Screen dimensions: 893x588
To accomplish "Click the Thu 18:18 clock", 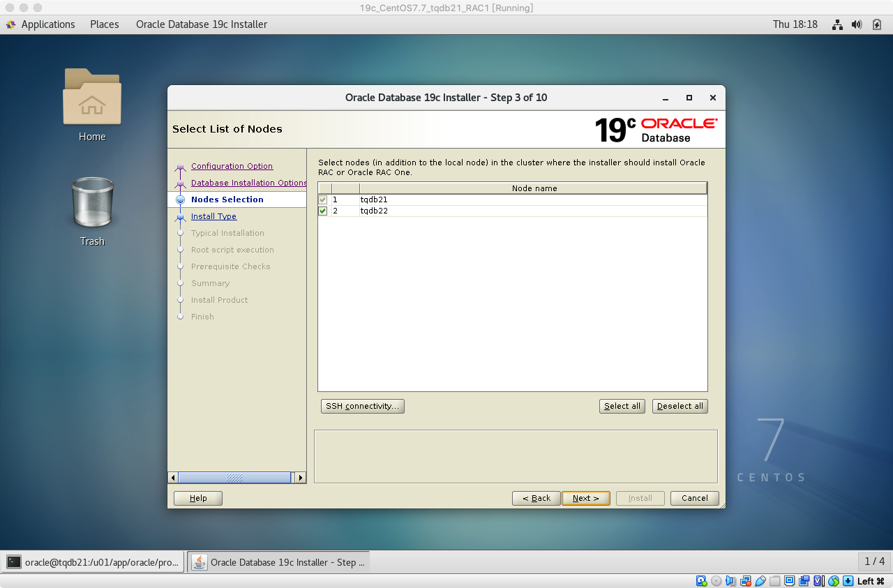I will (x=795, y=24).
